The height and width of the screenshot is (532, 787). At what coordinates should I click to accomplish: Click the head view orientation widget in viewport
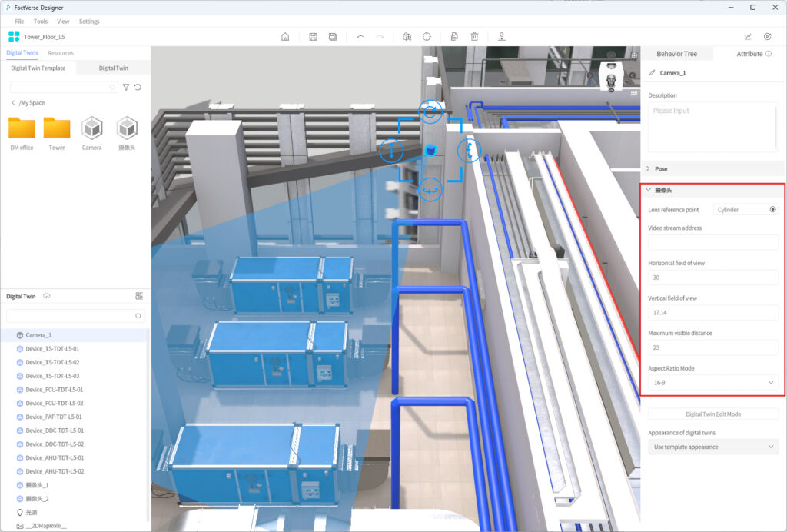[x=611, y=78]
